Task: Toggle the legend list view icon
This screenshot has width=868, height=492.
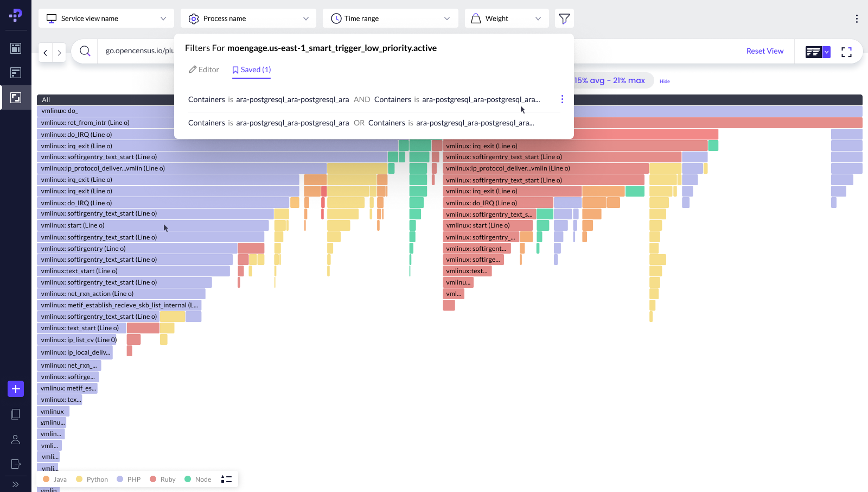Action: click(226, 479)
